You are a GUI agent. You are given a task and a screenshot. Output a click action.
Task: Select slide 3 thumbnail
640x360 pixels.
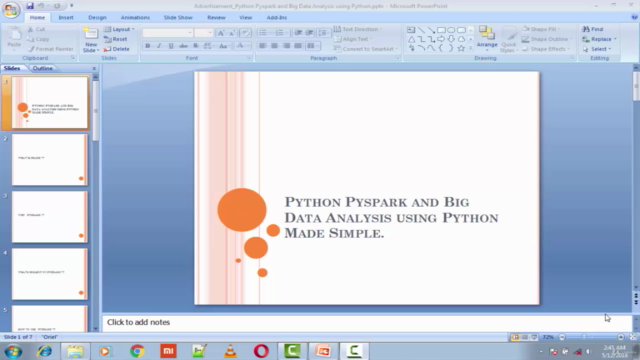49,217
